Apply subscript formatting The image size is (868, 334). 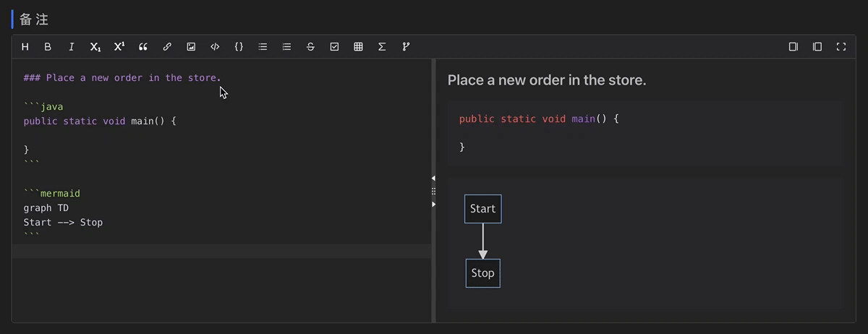pos(95,47)
